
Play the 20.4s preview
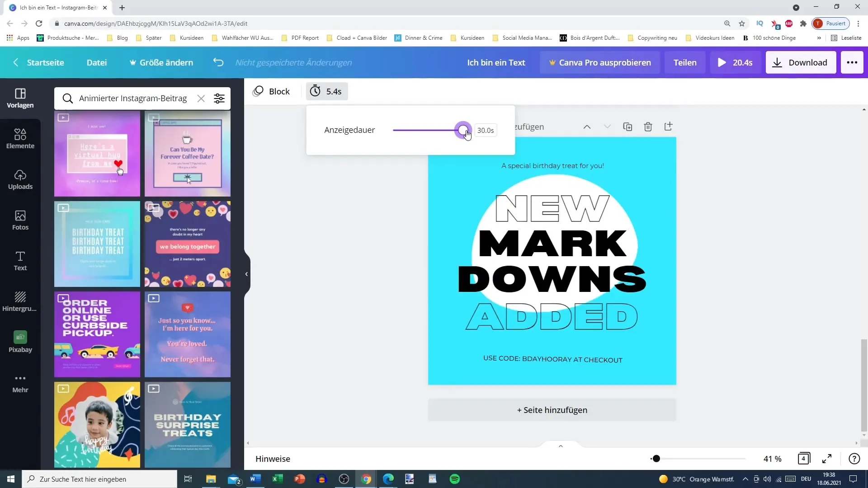[x=735, y=62]
